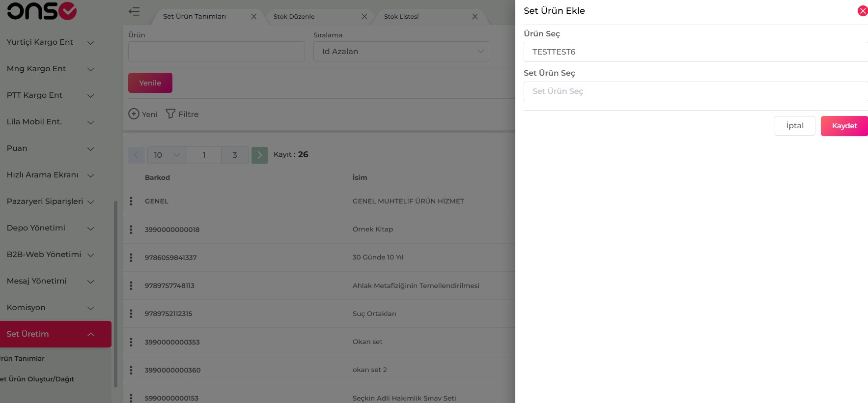This screenshot has width=868, height=403.
Task: Open row menu for Ahlak Metafiziğinin Temellendirilmesi
Action: [131, 286]
